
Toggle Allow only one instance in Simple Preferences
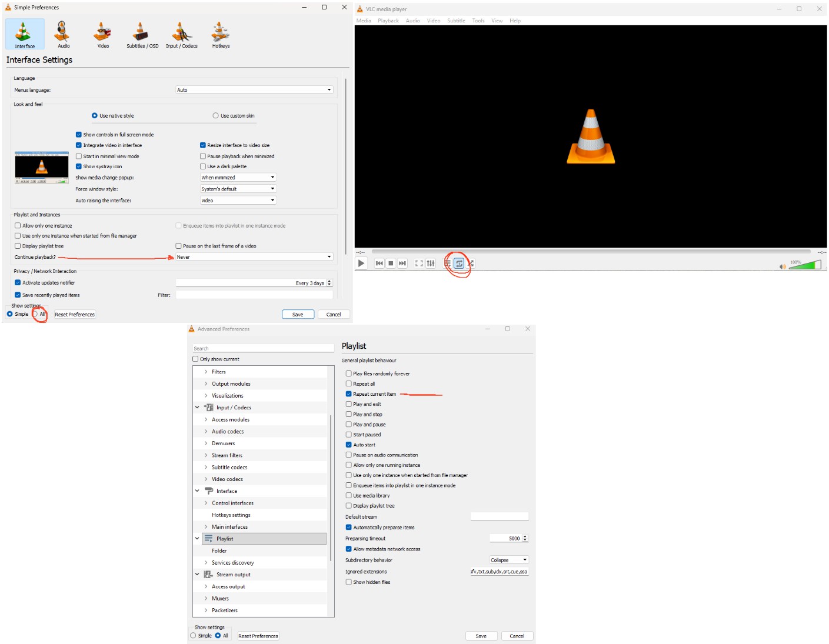[18, 226]
